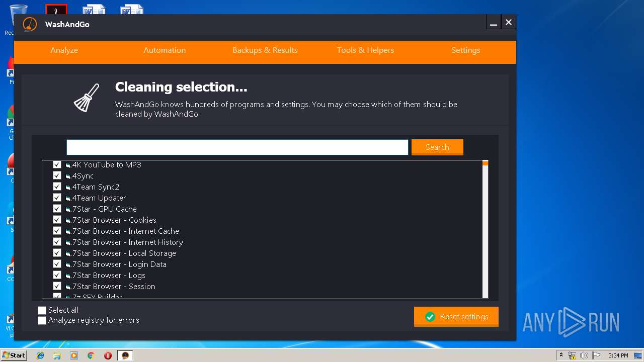Close the WashAndGo window
The height and width of the screenshot is (362, 644).
509,22
